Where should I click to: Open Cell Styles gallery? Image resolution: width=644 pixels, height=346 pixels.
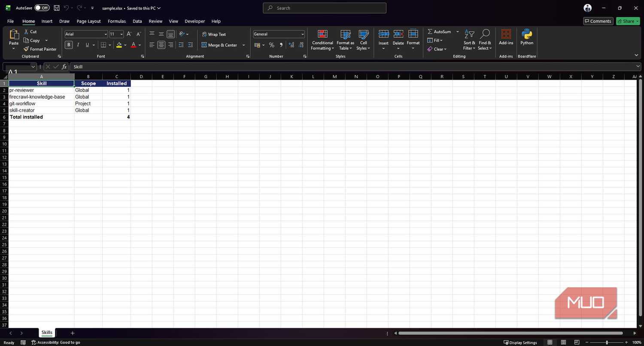[x=363, y=40]
